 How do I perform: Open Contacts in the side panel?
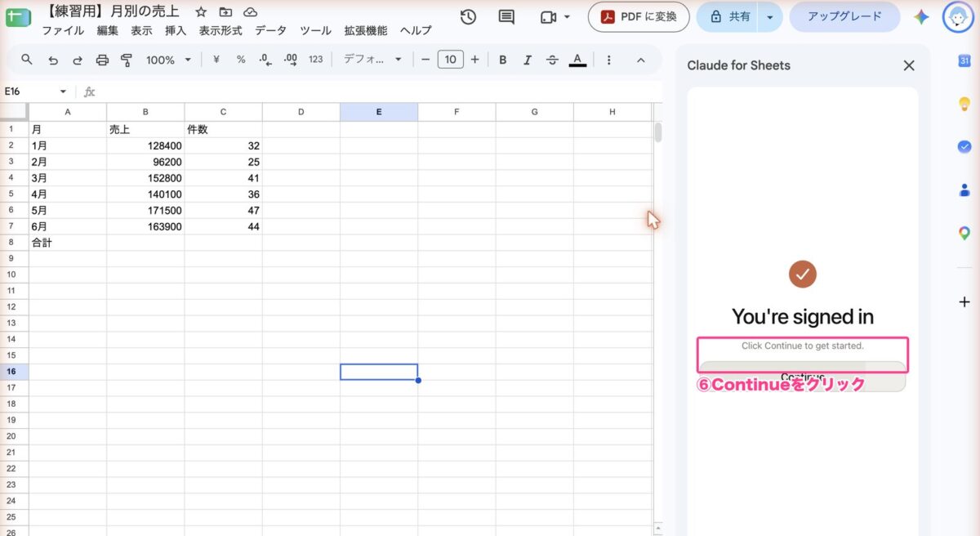click(964, 190)
